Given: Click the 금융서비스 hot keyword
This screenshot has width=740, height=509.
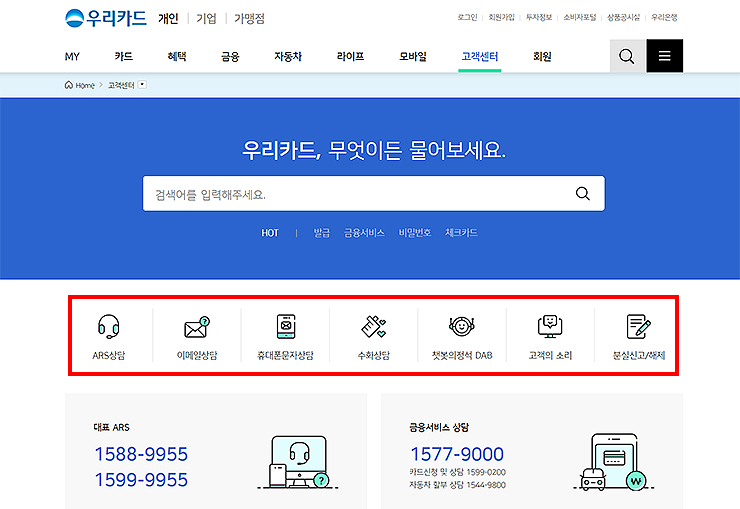Looking at the screenshot, I should 364,233.
